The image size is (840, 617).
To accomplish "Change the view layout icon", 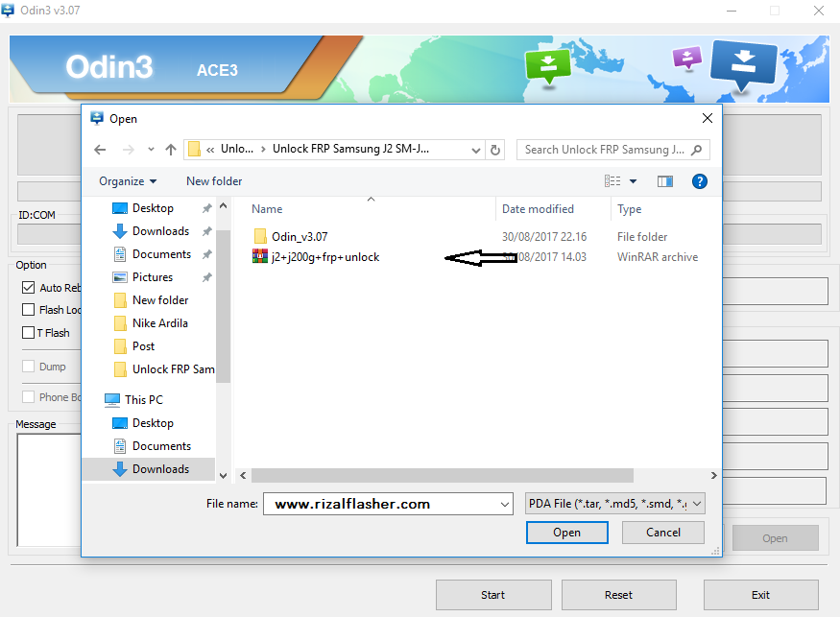I will [612, 181].
